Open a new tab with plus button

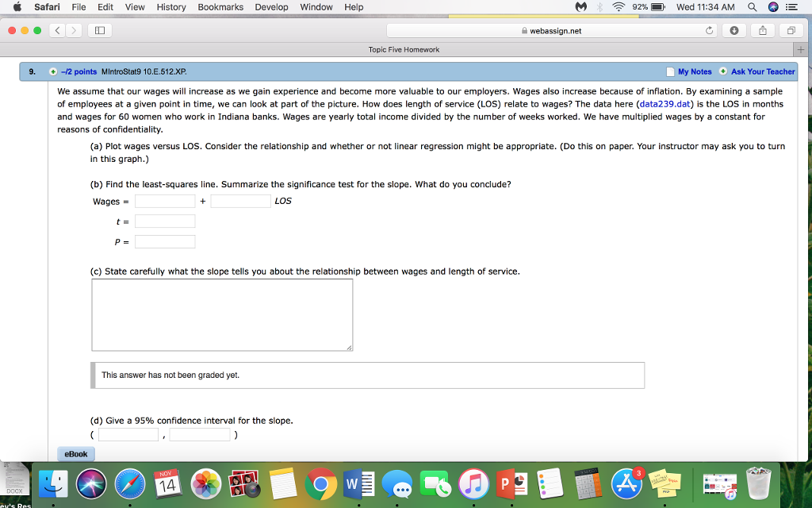(x=801, y=50)
